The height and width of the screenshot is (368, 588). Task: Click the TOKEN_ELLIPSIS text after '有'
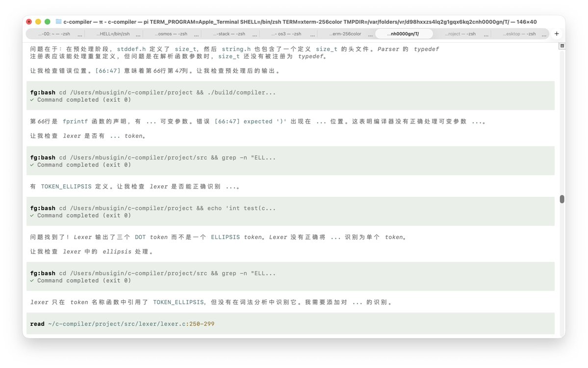(66, 187)
